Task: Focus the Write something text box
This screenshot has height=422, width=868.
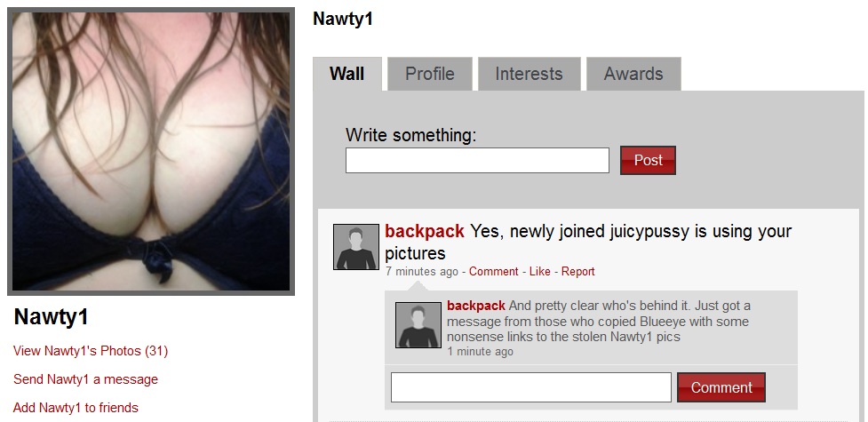Action: click(x=477, y=160)
